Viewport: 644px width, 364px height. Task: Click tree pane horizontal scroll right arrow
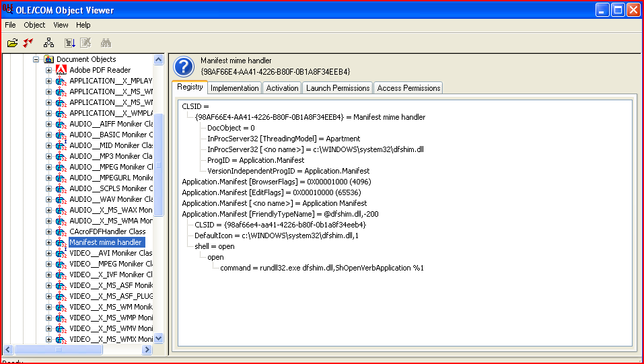147,350
